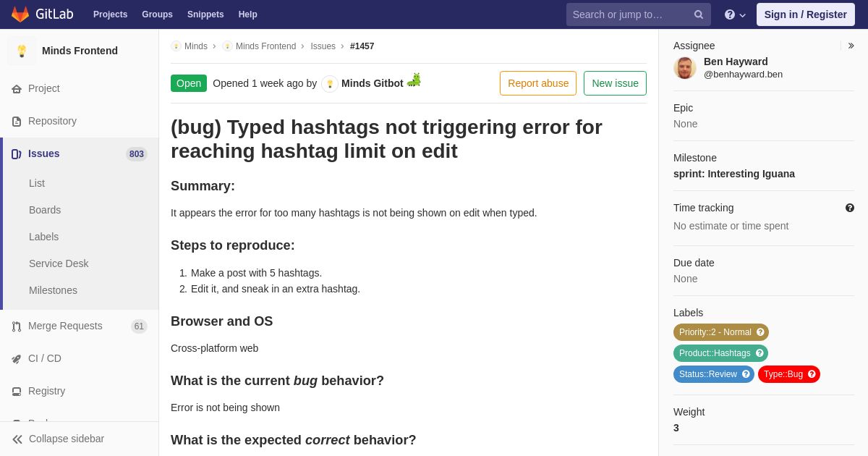Click the Time tracking help icon
The width and height of the screenshot is (868, 456).
click(x=850, y=208)
